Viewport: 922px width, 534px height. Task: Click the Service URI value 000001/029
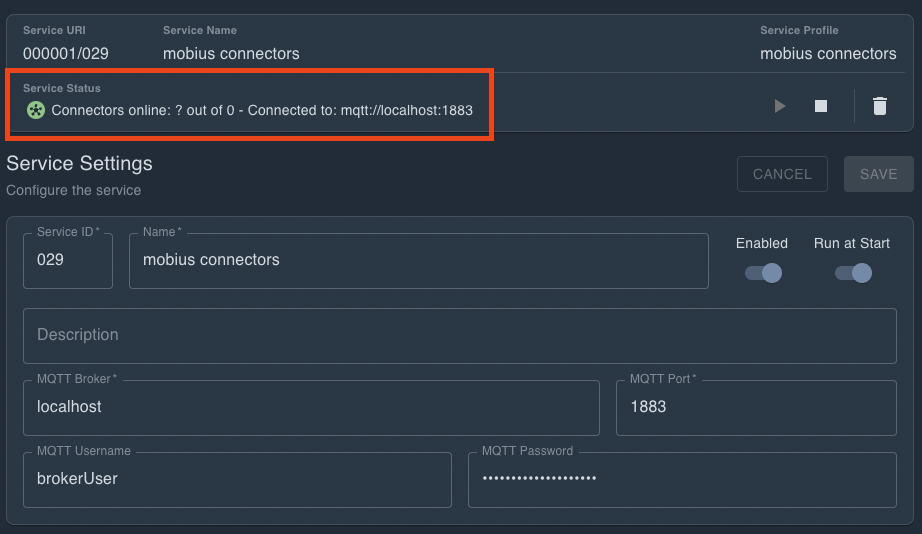tap(66, 53)
